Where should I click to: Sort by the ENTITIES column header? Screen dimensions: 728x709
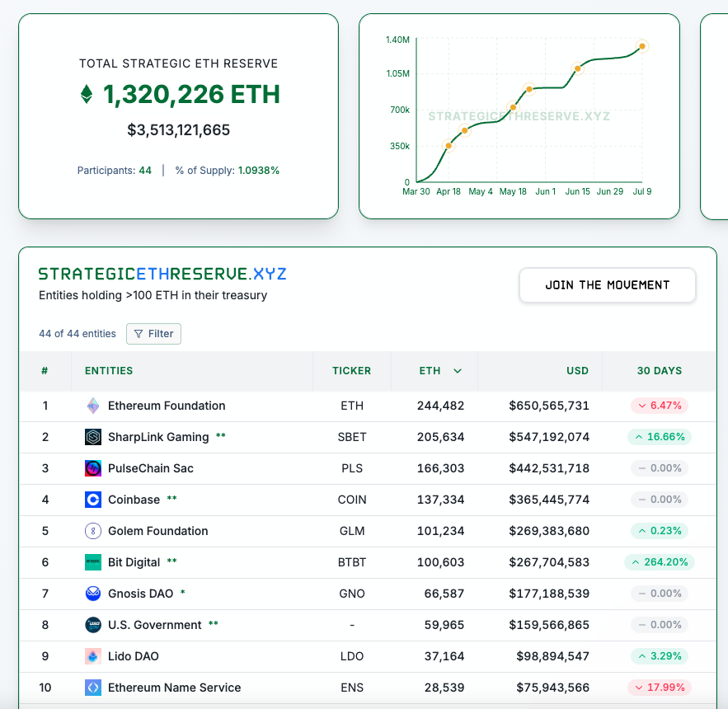point(109,371)
